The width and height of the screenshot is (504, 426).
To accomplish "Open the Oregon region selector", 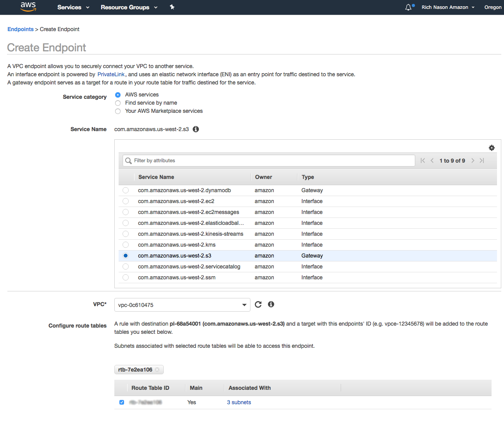I will pyautogui.click(x=493, y=7).
